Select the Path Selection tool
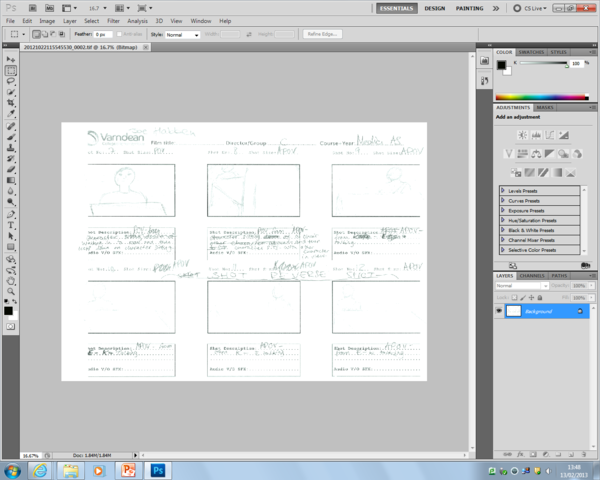 (11, 236)
